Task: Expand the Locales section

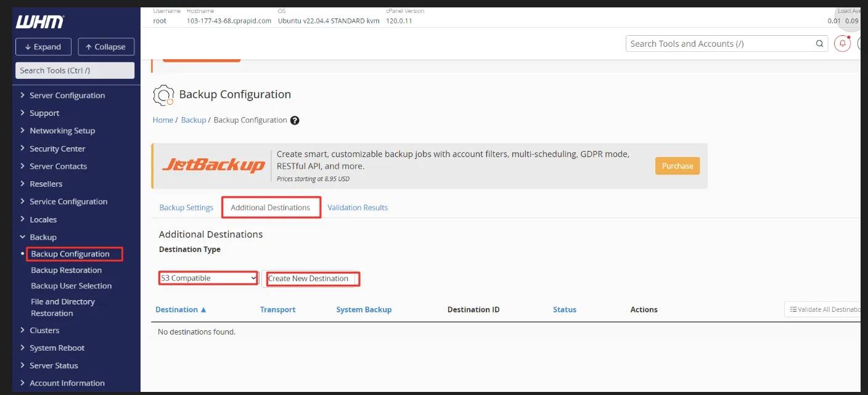Action: click(x=43, y=219)
